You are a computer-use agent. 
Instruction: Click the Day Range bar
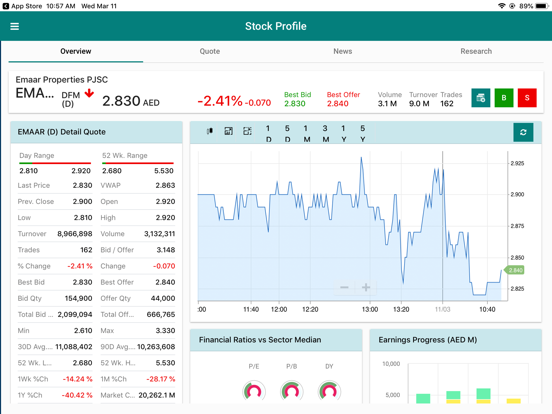[55, 163]
